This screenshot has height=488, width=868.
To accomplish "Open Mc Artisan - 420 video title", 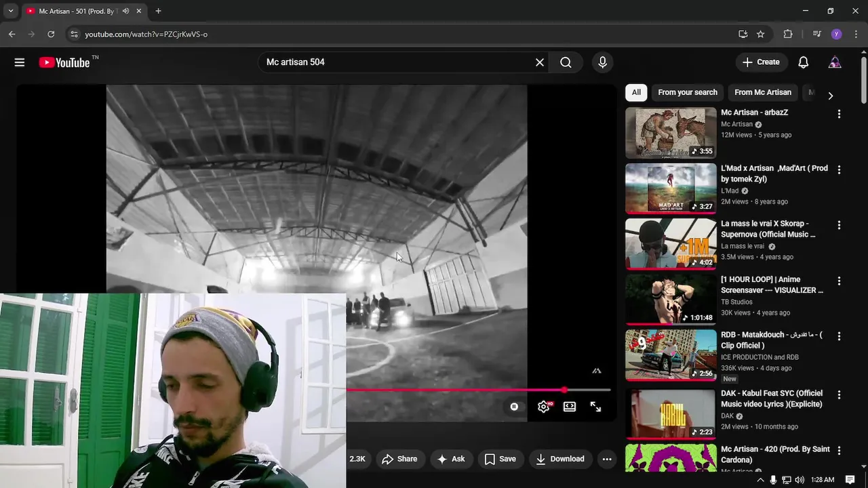I will 775,455.
